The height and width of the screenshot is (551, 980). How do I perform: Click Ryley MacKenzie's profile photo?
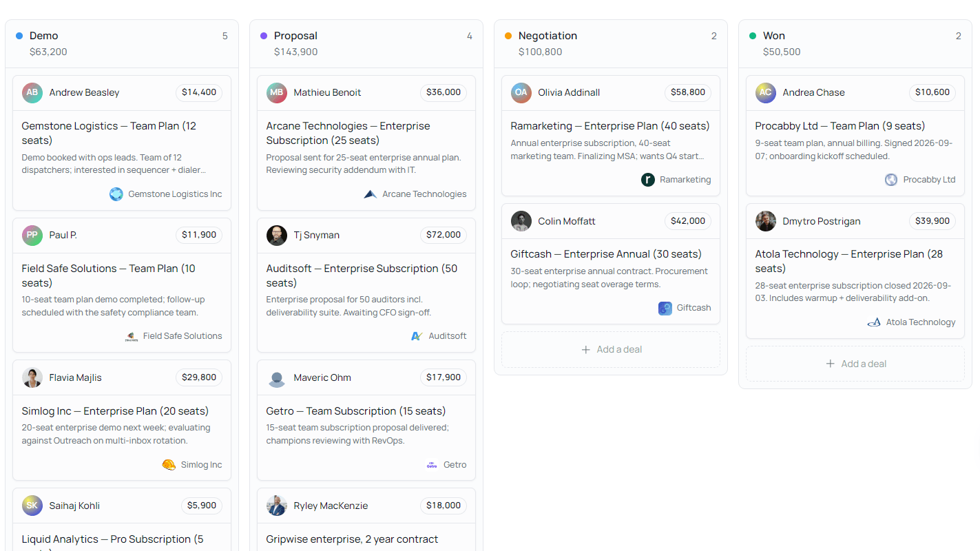(x=277, y=506)
